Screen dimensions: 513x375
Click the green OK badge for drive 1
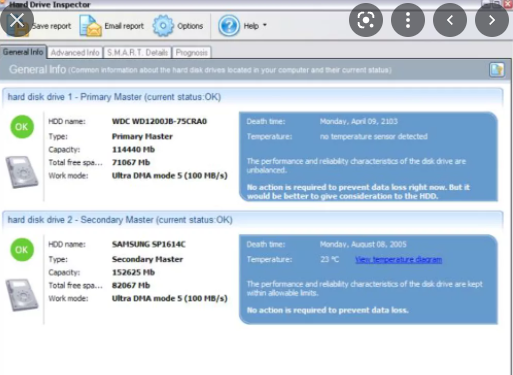[x=22, y=127]
